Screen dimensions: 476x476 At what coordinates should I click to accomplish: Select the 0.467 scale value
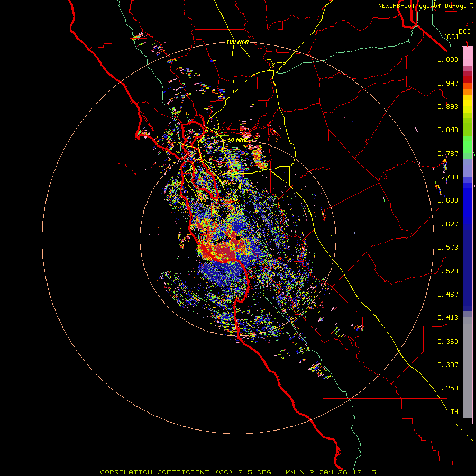pyautogui.click(x=448, y=295)
